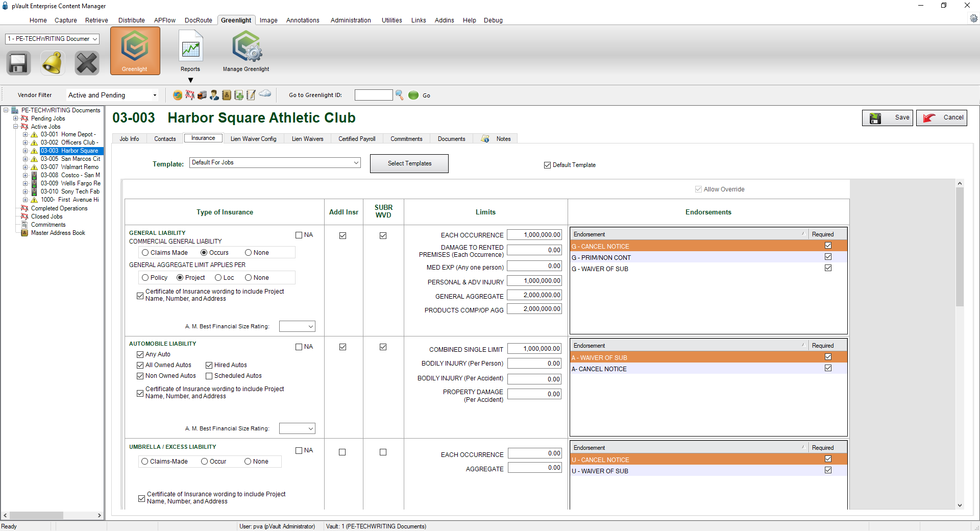Click the road barrier jobs toolbar icon
Image resolution: width=980 pixels, height=531 pixels.
(190, 95)
